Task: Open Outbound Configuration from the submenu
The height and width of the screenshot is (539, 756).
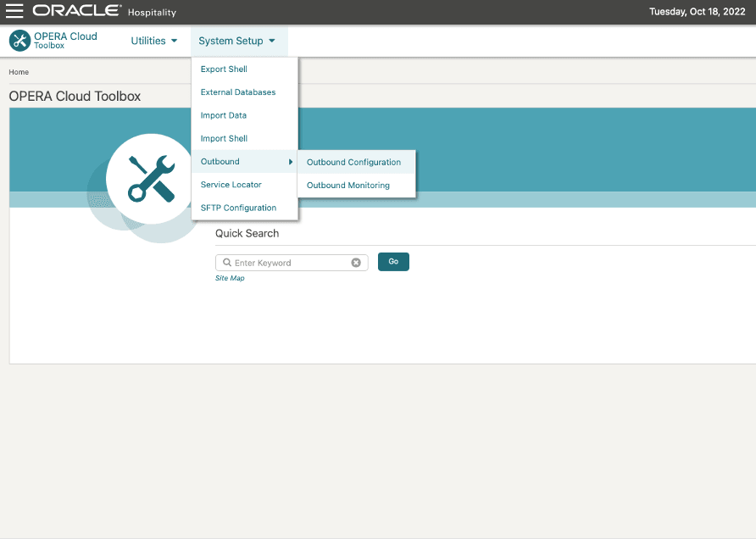Action: pyautogui.click(x=353, y=162)
